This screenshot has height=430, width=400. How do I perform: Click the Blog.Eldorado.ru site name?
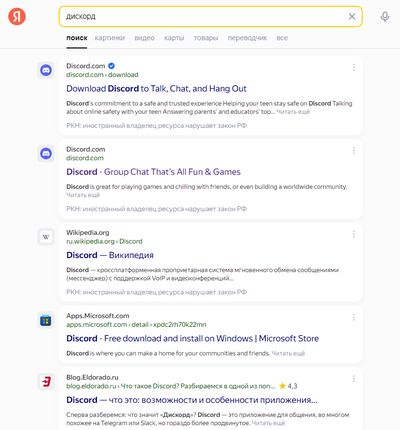92,377
